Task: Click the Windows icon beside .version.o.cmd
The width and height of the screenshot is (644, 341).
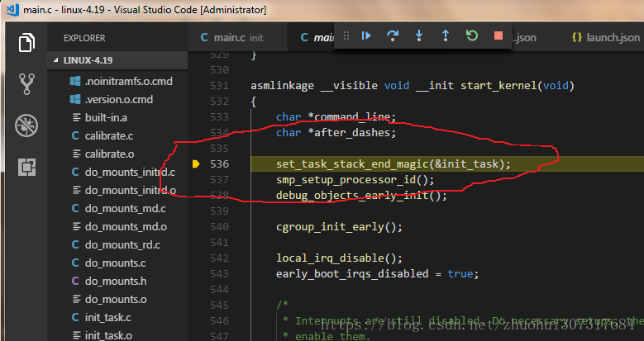Action: click(x=75, y=99)
